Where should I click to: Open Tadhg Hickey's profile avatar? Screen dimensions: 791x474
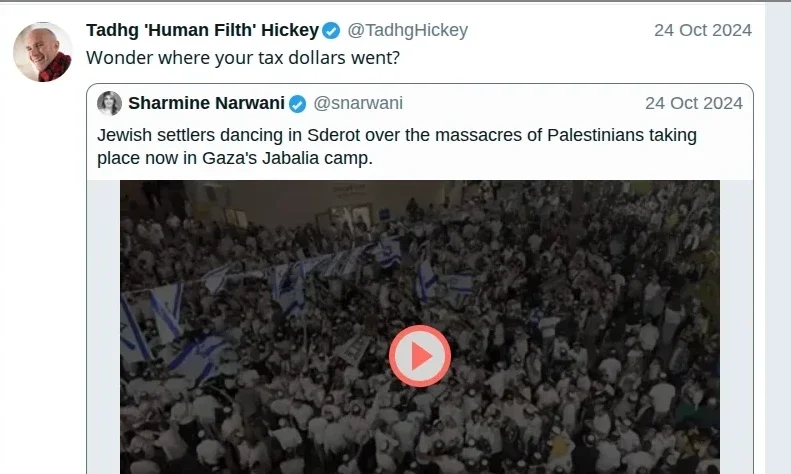pos(43,52)
